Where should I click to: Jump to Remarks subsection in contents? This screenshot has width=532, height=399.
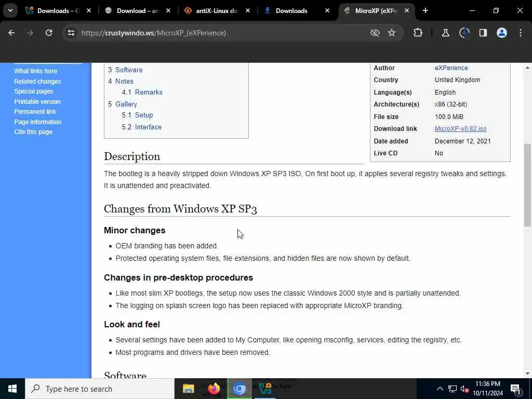pos(149,92)
